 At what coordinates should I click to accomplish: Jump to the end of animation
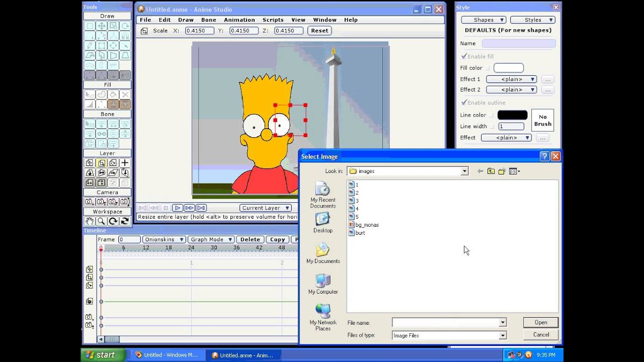(201, 208)
